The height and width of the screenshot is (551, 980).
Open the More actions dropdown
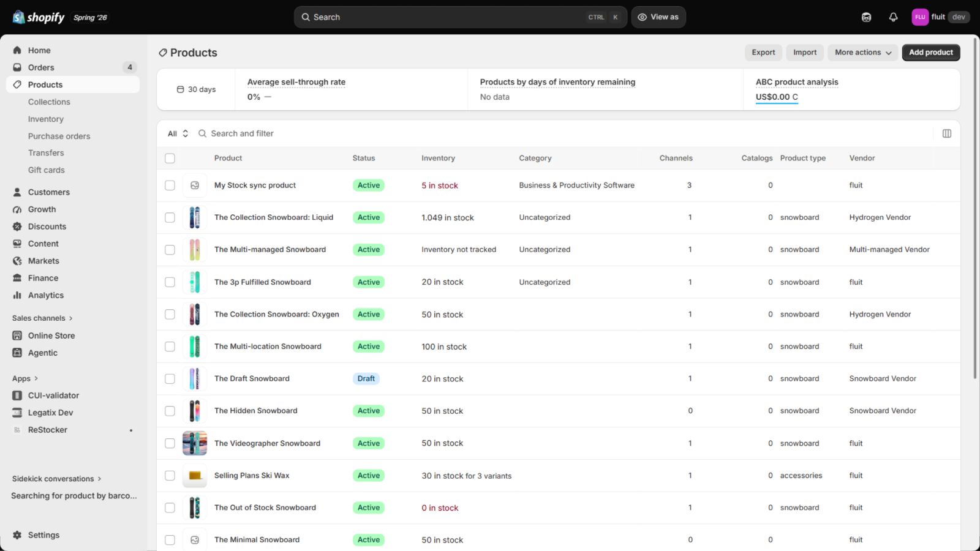[863, 53]
